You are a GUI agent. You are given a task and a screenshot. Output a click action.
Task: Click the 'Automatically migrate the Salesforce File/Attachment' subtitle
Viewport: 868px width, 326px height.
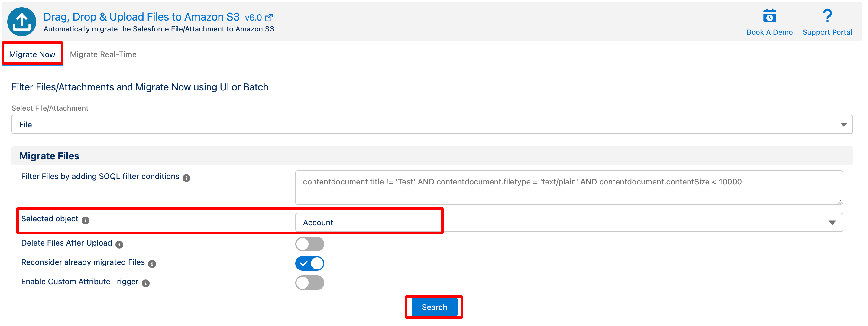[160, 29]
